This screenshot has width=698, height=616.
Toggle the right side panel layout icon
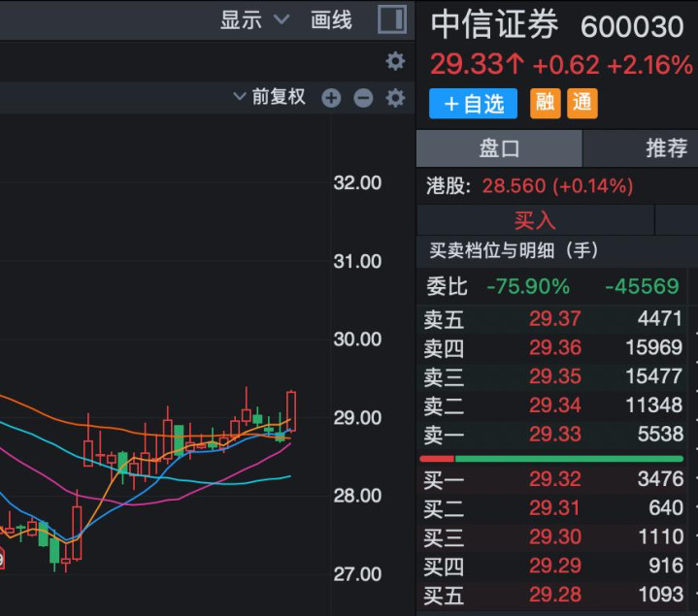coord(391,19)
